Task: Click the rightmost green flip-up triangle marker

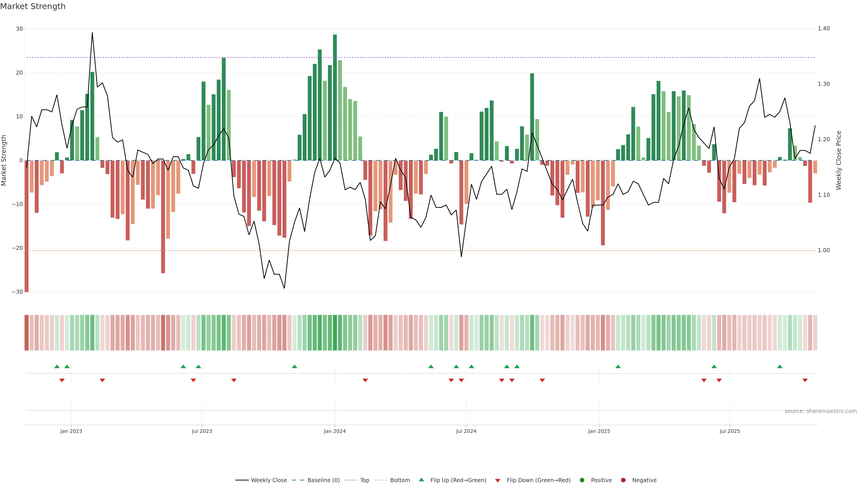Action: coord(780,366)
